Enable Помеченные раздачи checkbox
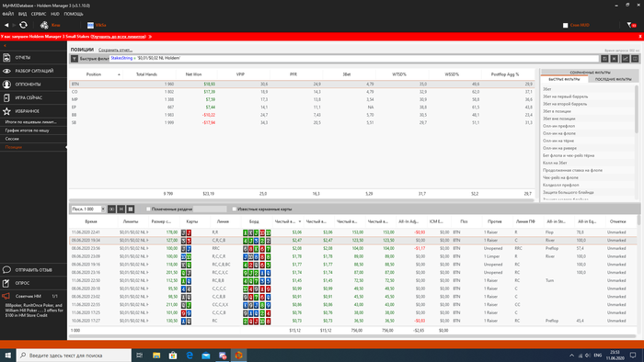This screenshot has width=644, height=362. [x=148, y=209]
